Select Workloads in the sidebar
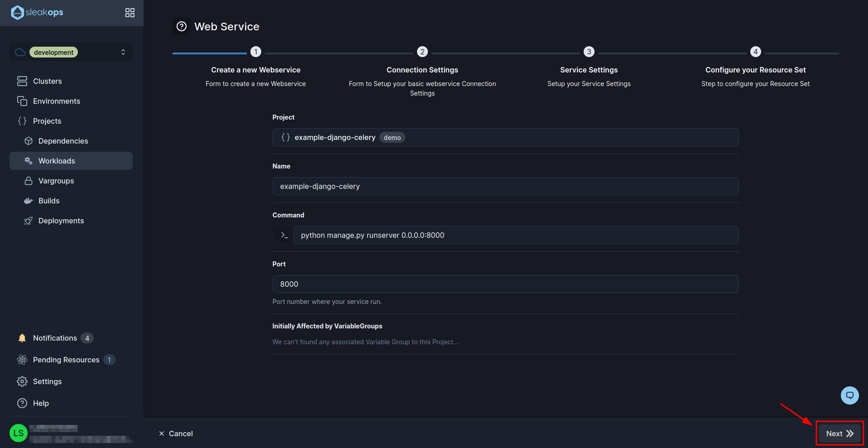The height and width of the screenshot is (448, 868). [x=71, y=161]
